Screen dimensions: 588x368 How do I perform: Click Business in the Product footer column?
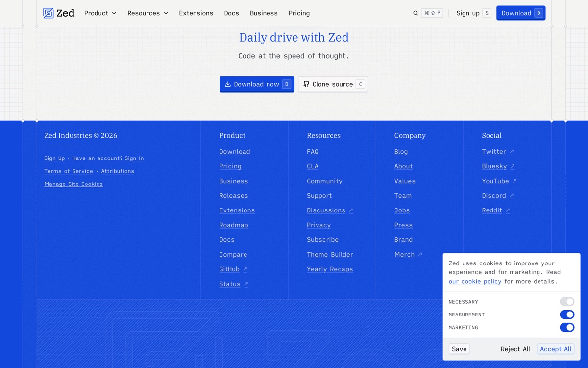coord(234,181)
